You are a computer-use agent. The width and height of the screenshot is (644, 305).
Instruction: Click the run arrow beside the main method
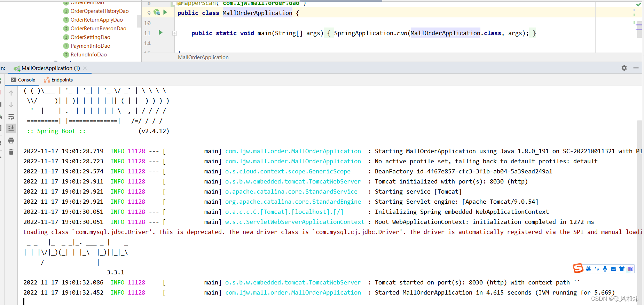click(160, 32)
